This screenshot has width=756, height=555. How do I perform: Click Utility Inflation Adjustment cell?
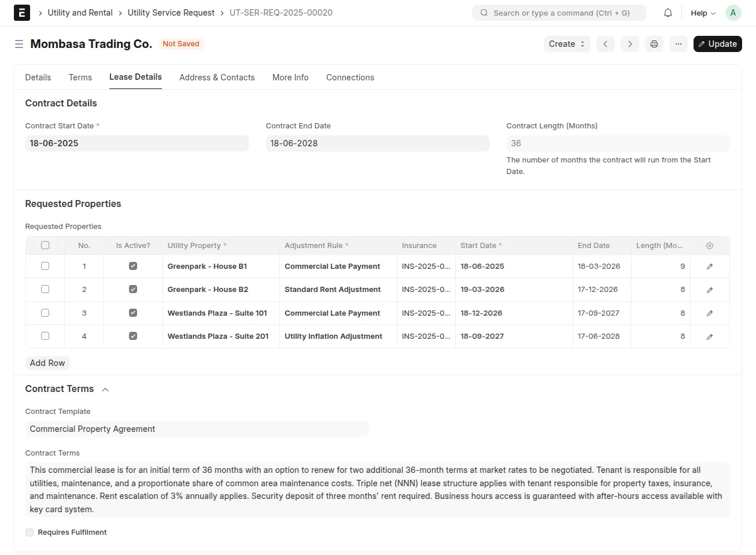pos(338,336)
